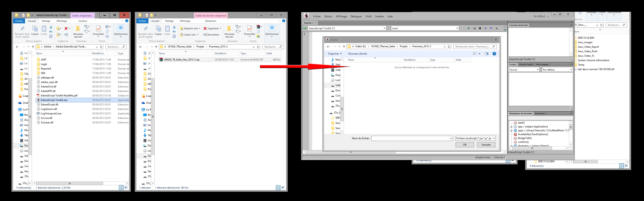Open Par défaut dropdown in Scripts panel

click(557, 69)
